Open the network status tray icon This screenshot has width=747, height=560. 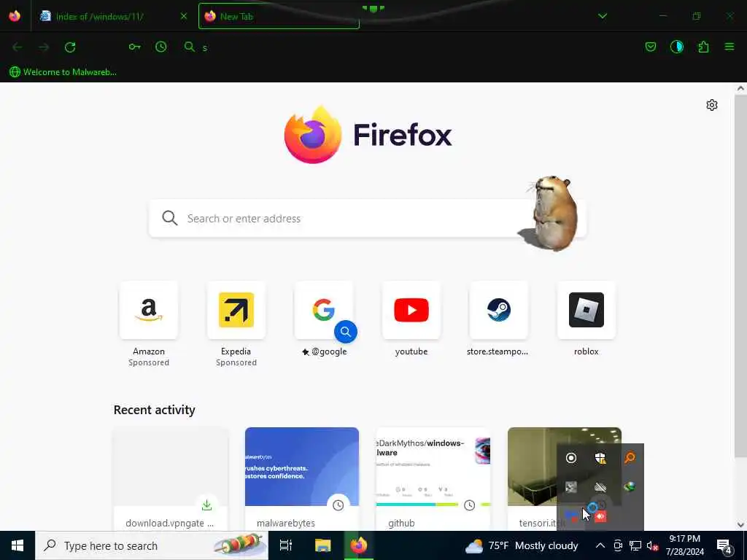(635, 545)
